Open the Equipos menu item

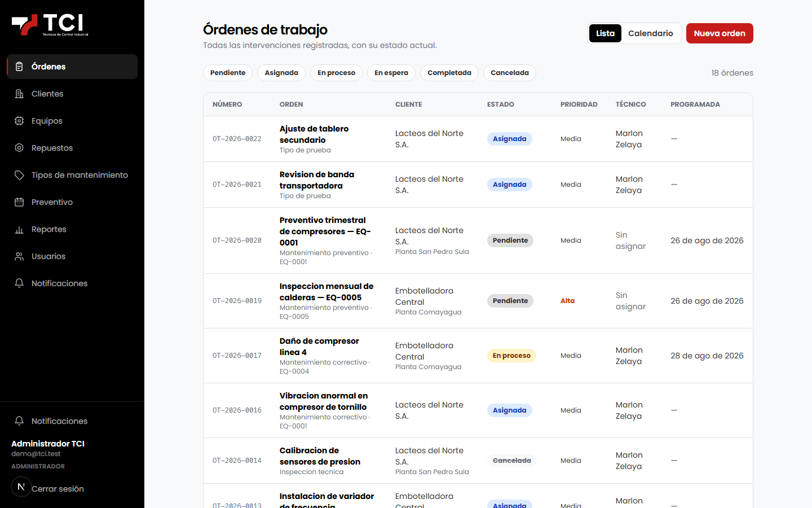(x=72, y=121)
